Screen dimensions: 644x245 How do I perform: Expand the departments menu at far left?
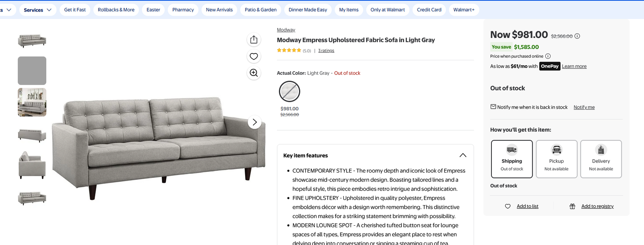coord(5,9)
